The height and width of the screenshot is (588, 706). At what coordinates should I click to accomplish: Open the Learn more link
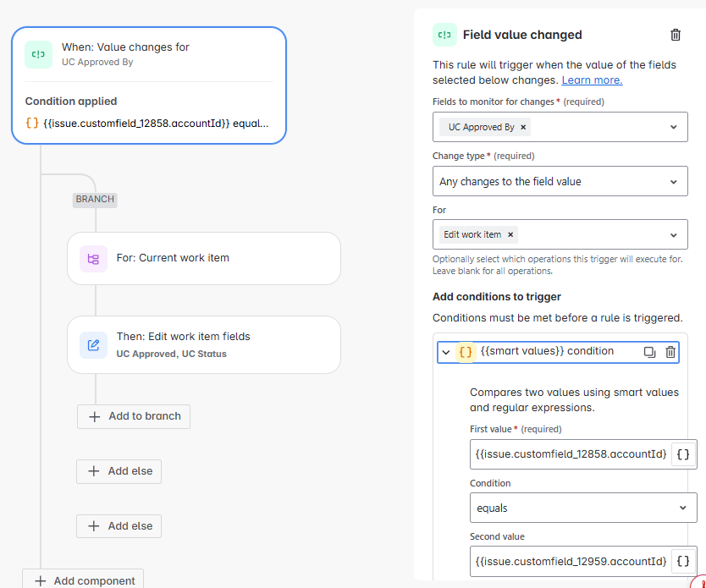(x=592, y=80)
